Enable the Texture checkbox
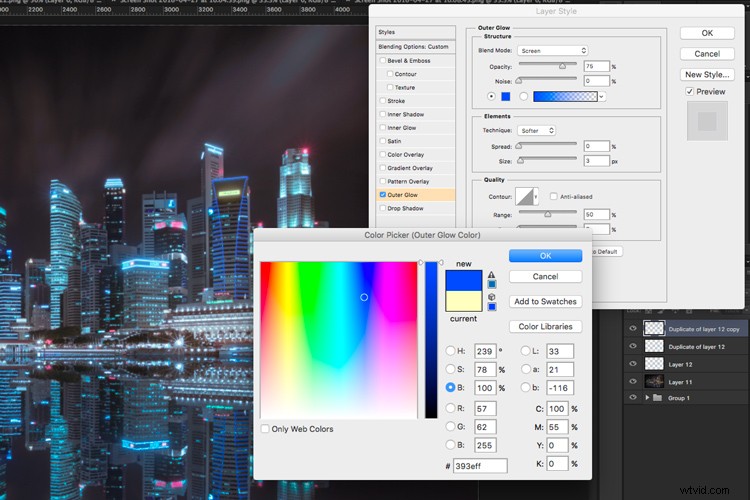This screenshot has height=500, width=750. pos(390,88)
